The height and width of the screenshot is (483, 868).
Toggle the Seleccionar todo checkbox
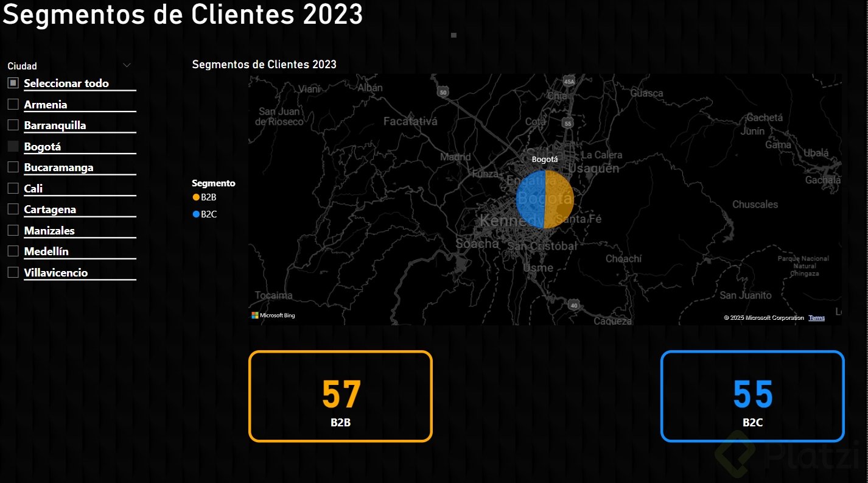(13, 83)
